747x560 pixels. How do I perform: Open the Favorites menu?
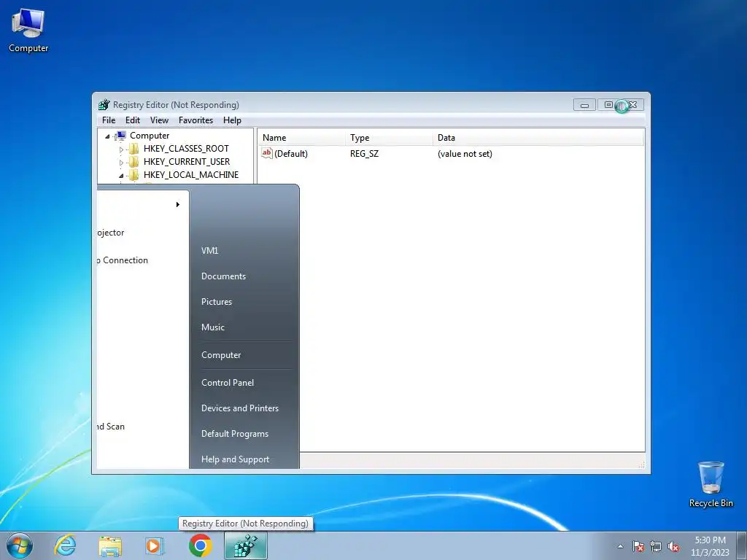(x=196, y=120)
